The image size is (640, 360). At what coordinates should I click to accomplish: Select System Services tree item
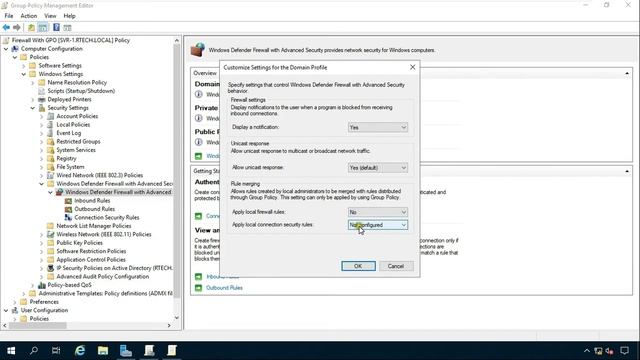tap(76, 150)
